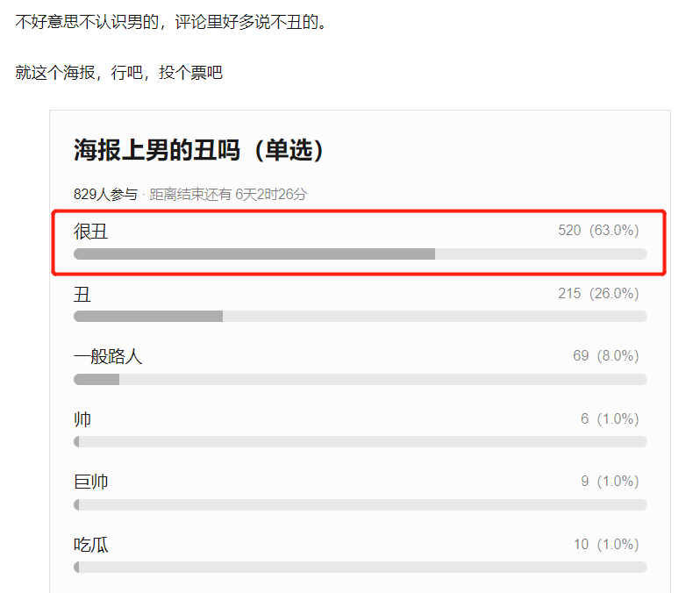Click the 69 (8.0%) vote count
700x593 pixels.
click(606, 356)
